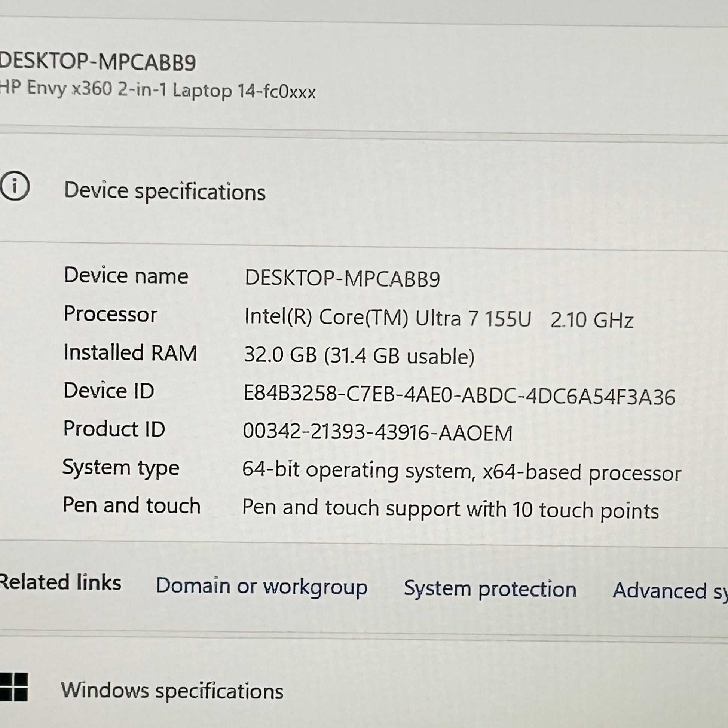Select the Device name value DESKTOP-MPCABB9
Screen dimensions: 728x728
pyautogui.click(x=342, y=278)
